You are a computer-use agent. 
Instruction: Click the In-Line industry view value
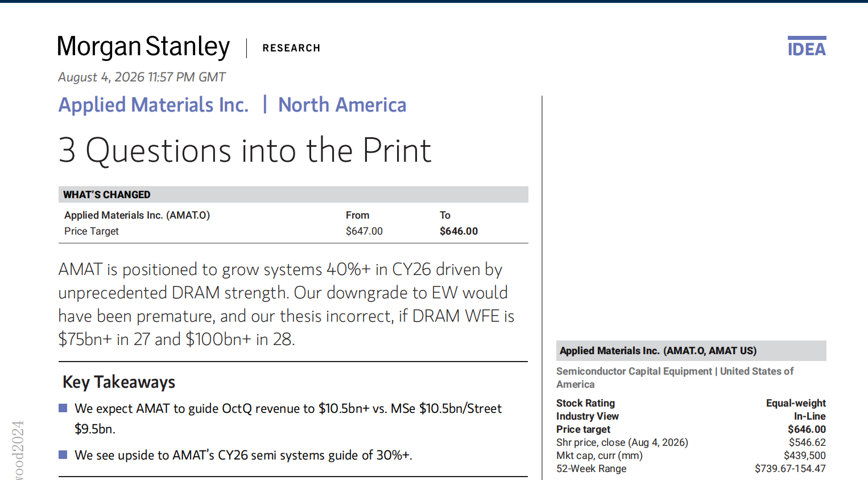click(x=810, y=416)
